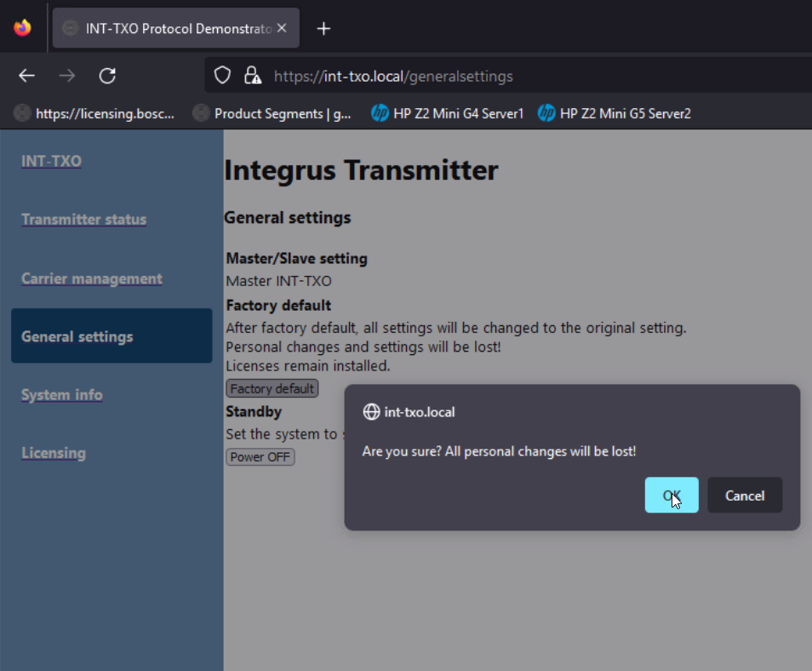Close the INT-TXO Protocol Demonstrator tab
This screenshot has width=812, height=671.
(x=282, y=28)
